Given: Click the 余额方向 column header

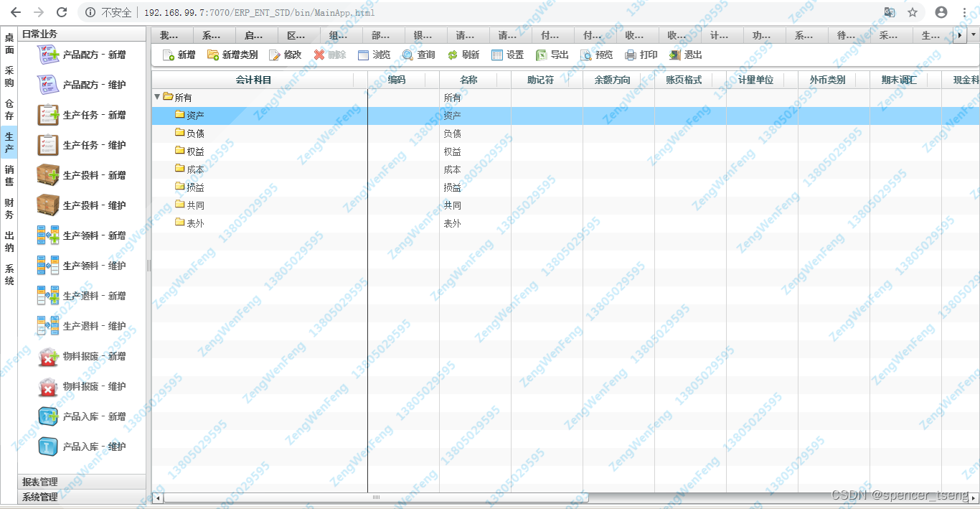Looking at the screenshot, I should [618, 80].
